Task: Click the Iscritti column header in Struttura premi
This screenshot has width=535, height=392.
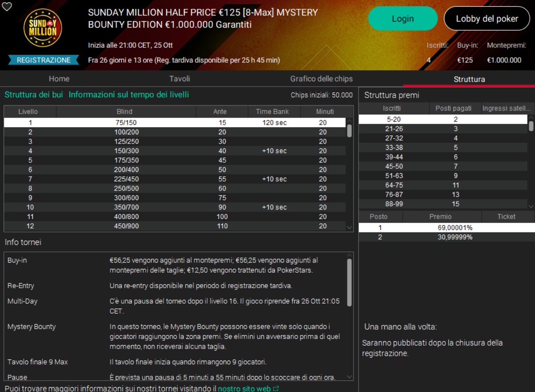Action: [394, 108]
